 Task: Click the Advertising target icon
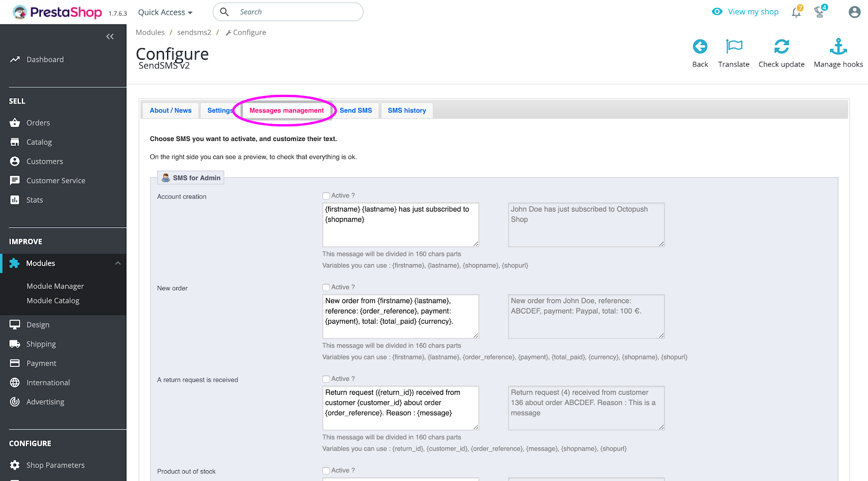(15, 402)
